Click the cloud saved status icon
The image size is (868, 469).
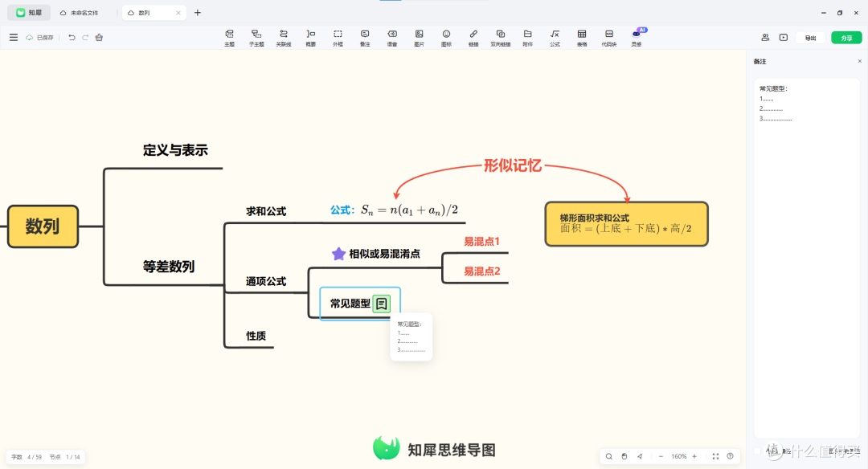(30, 38)
